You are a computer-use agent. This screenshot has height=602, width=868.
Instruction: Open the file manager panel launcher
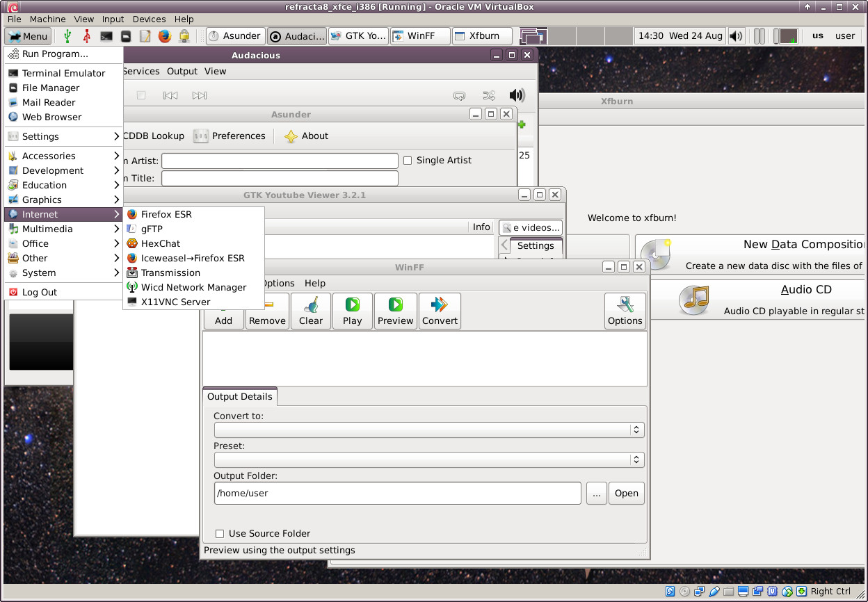coord(126,36)
